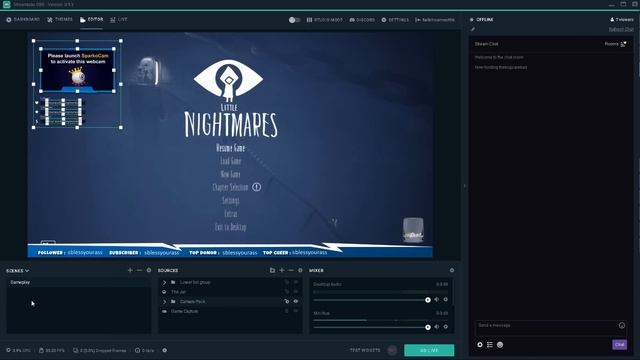Image resolution: width=640 pixels, height=360 pixels.
Task: Toggle visibility of Lower bar group
Action: (296, 282)
